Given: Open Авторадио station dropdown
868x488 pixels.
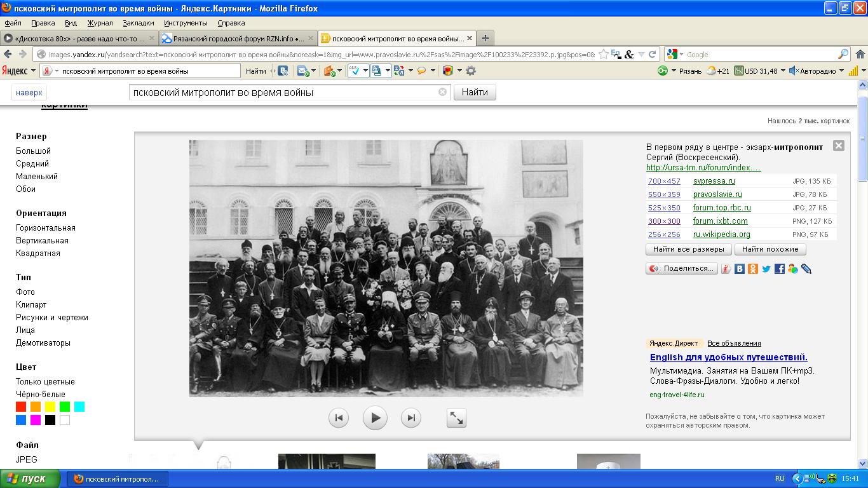Looking at the screenshot, I should [841, 71].
